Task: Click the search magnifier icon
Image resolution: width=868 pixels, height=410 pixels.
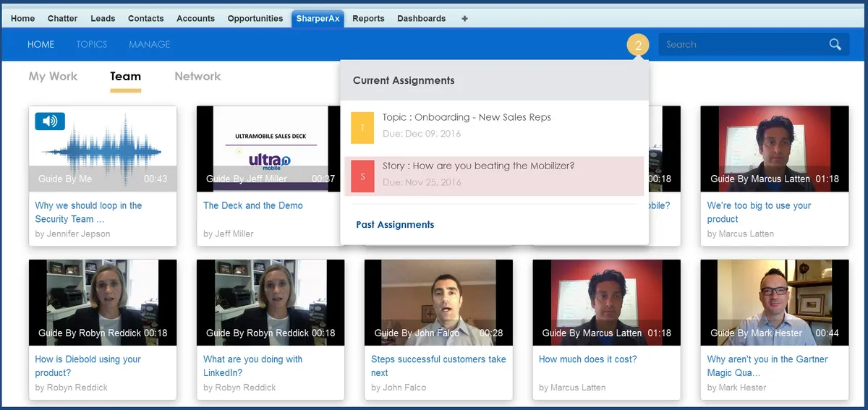Action: tap(835, 45)
